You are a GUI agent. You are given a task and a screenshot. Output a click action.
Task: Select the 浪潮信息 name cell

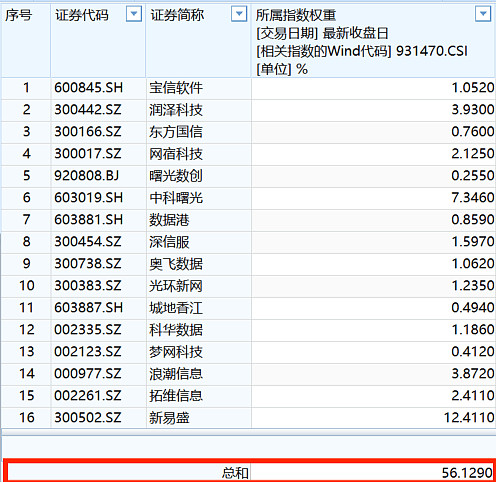click(x=199, y=374)
